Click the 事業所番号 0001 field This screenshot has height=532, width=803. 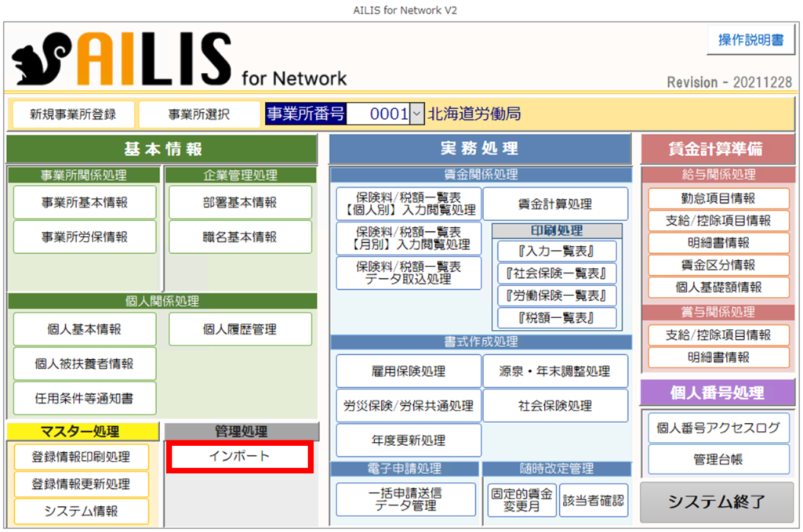coord(378,114)
